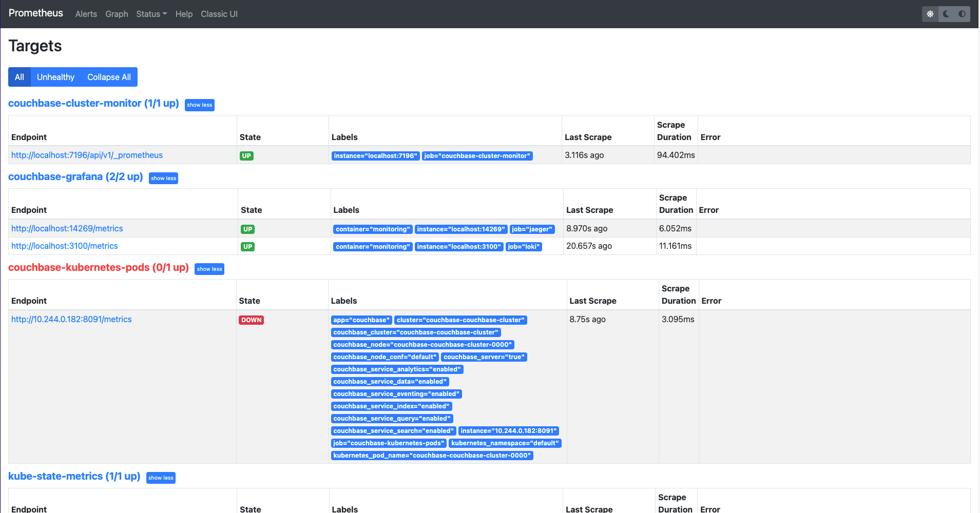The height and width of the screenshot is (513, 980).
Task: Select auto browser-preferred theme icon
Action: pos(962,14)
